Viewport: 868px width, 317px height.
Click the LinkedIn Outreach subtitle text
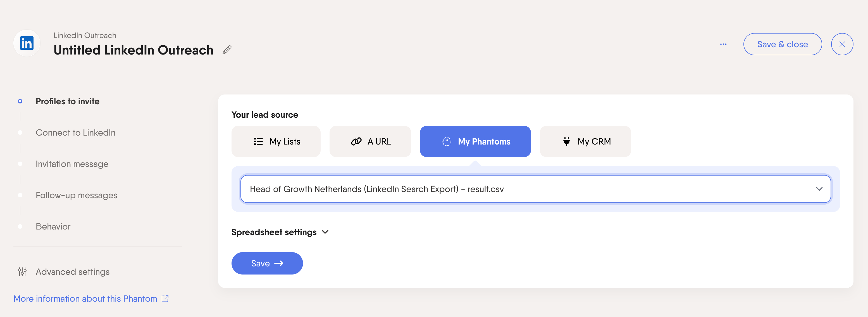point(85,36)
